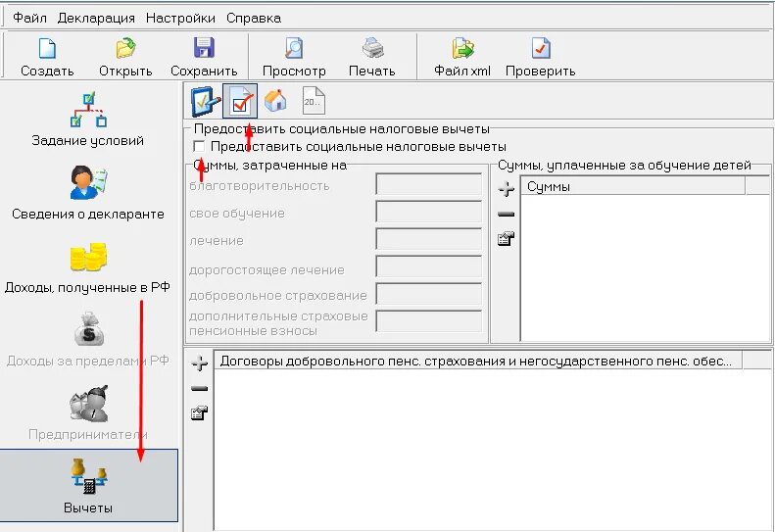Image resolution: width=775 pixels, height=532 pixels.
Task: Click the Суммы column header
Action: pyautogui.click(x=633, y=186)
